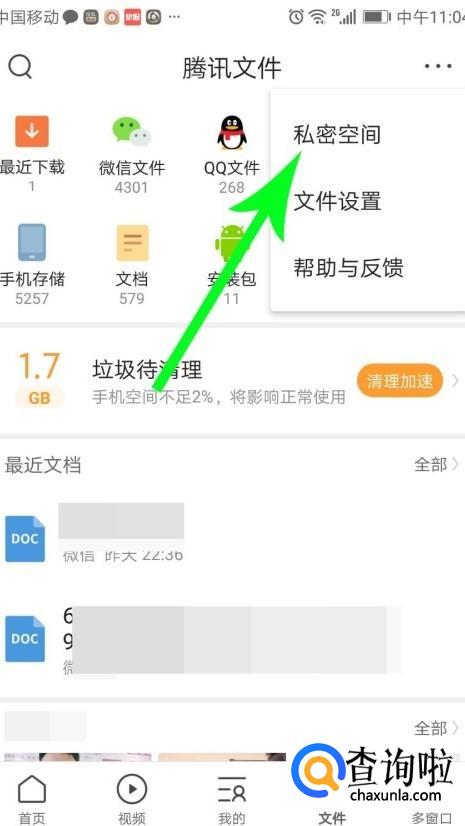Open 安装包 Android package icon

(232, 242)
